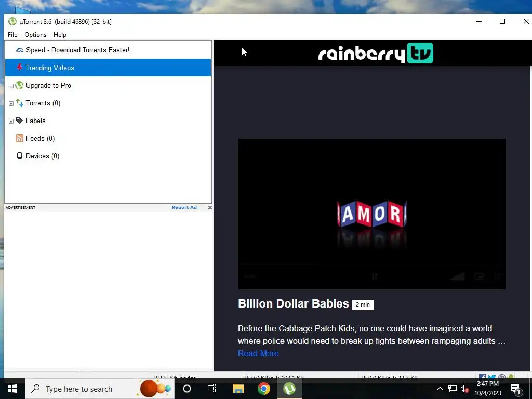
Task: Open the Windows Start menu
Action: coord(12,389)
